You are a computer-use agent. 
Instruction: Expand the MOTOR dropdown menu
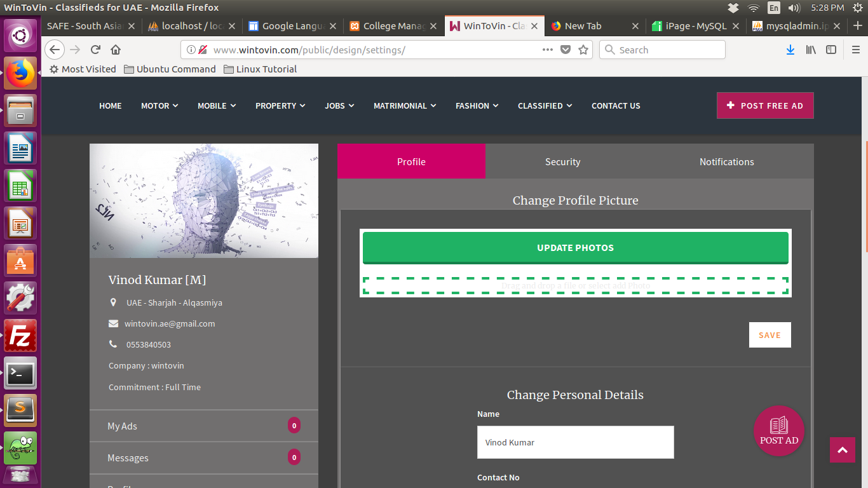click(x=159, y=105)
